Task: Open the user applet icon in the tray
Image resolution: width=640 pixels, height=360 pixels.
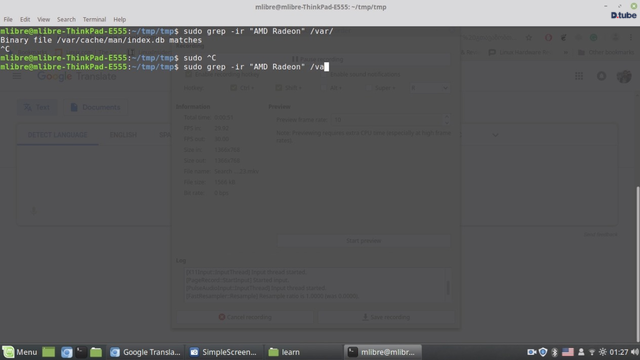Action: click(x=581, y=352)
